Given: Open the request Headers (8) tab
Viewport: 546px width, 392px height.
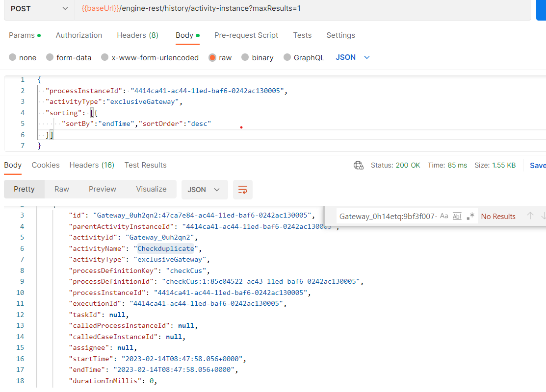Looking at the screenshot, I should pos(137,35).
